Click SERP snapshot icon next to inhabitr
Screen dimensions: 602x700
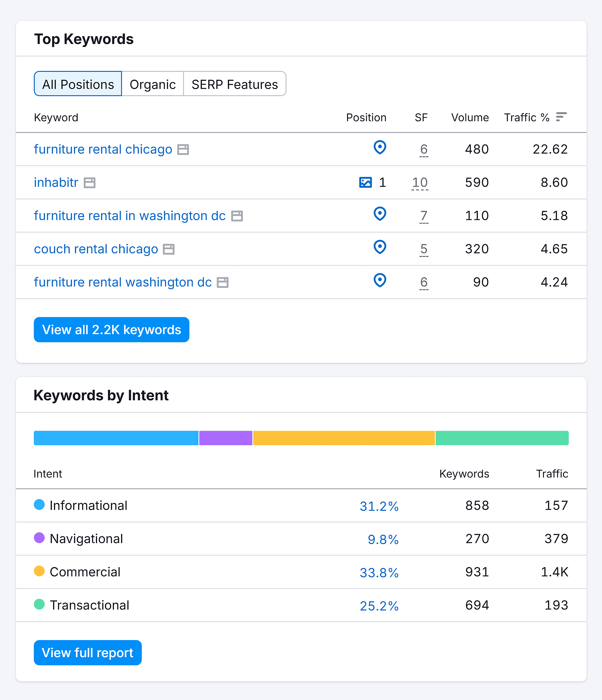pyautogui.click(x=90, y=183)
